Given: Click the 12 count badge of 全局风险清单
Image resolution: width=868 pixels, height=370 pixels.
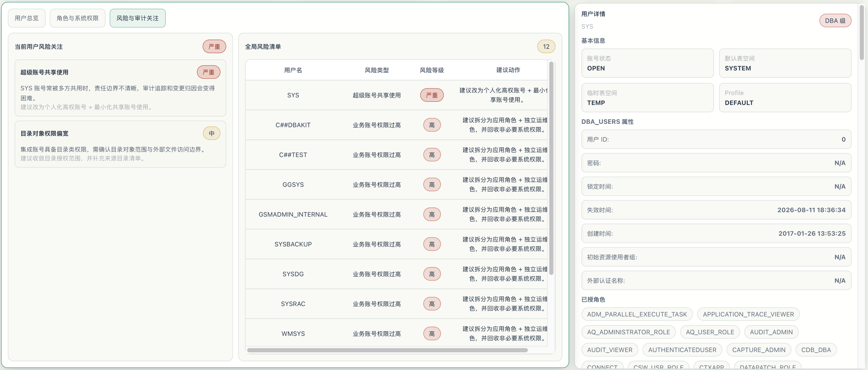Looking at the screenshot, I should tap(546, 46).
